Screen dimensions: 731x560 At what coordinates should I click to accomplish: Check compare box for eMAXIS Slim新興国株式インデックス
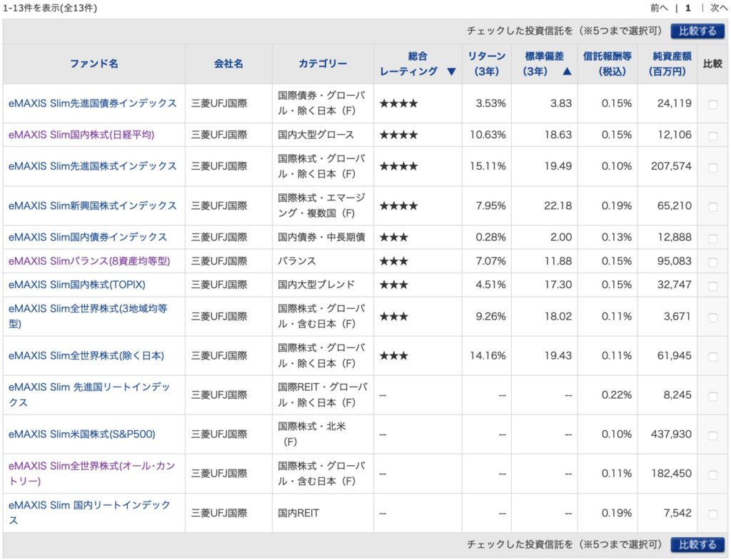(x=712, y=207)
